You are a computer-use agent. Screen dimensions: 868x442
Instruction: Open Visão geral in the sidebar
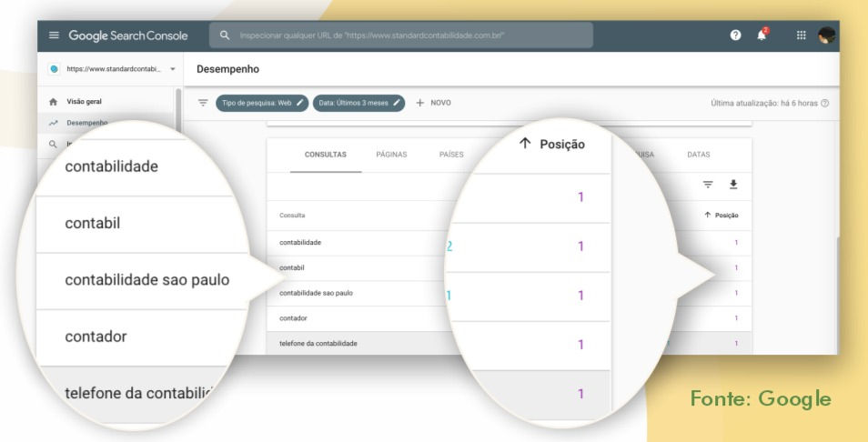click(x=84, y=102)
